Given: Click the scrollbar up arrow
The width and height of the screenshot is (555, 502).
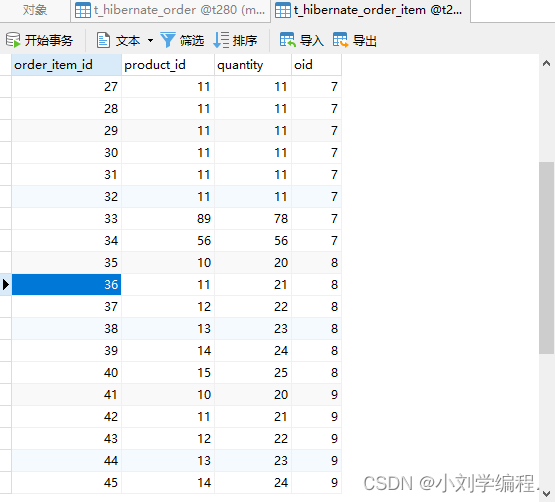Looking at the screenshot, I should 547,63.
